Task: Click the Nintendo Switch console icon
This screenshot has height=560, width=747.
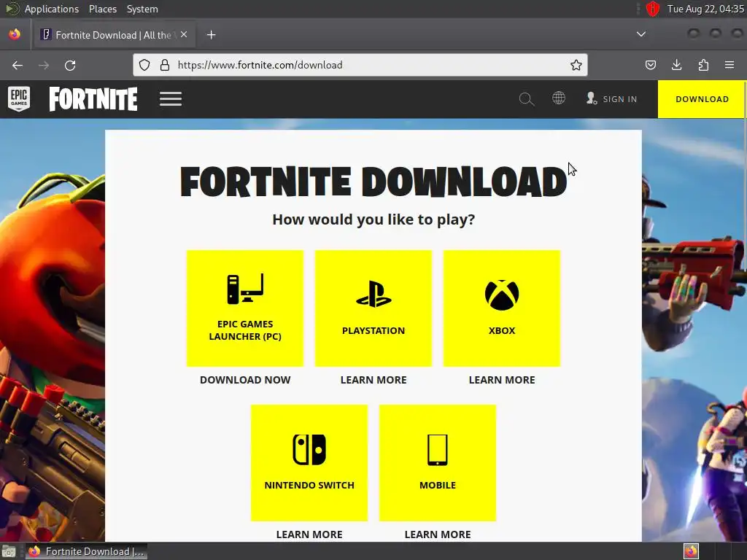Action: pos(309,449)
